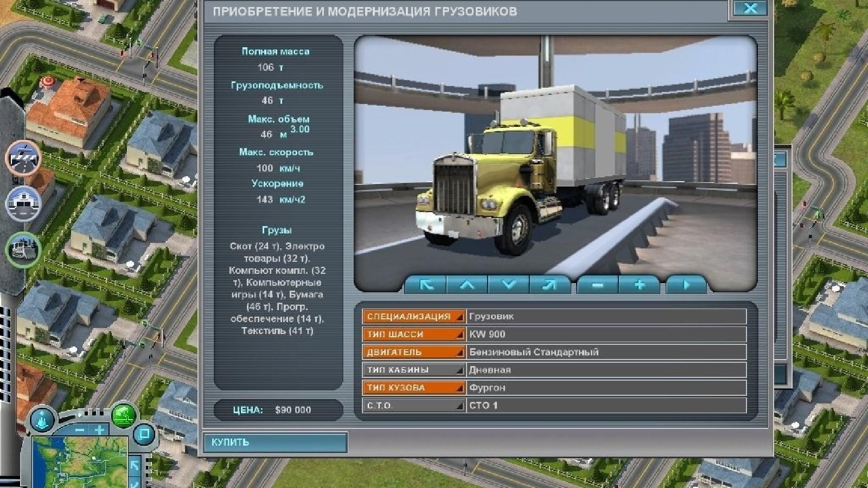Open the truck fleet sidebar icon
The height and width of the screenshot is (488, 868).
pyautogui.click(x=23, y=250)
